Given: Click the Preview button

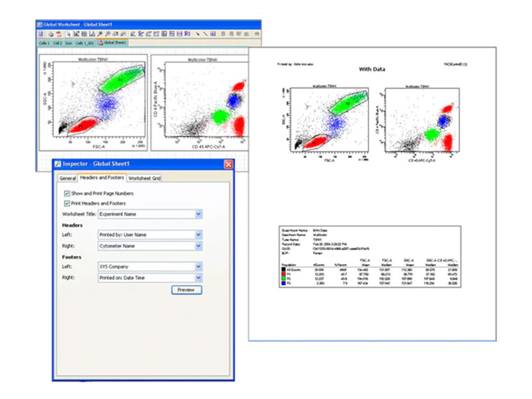Looking at the screenshot, I should coord(186,290).
